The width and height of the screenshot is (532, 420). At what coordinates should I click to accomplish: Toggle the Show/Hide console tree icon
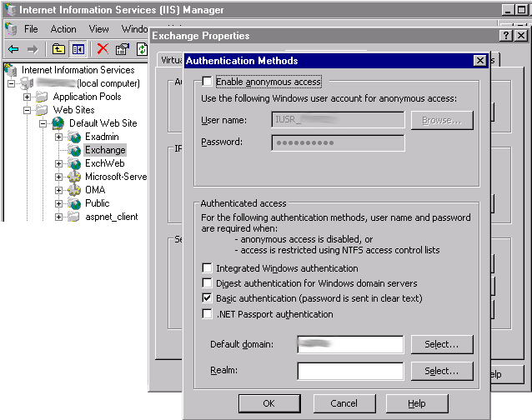(x=78, y=49)
